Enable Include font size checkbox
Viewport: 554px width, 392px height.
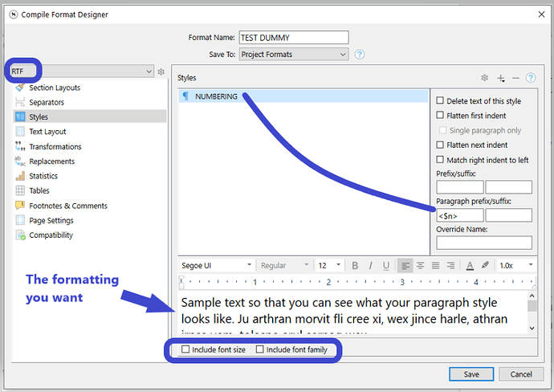pyautogui.click(x=185, y=349)
